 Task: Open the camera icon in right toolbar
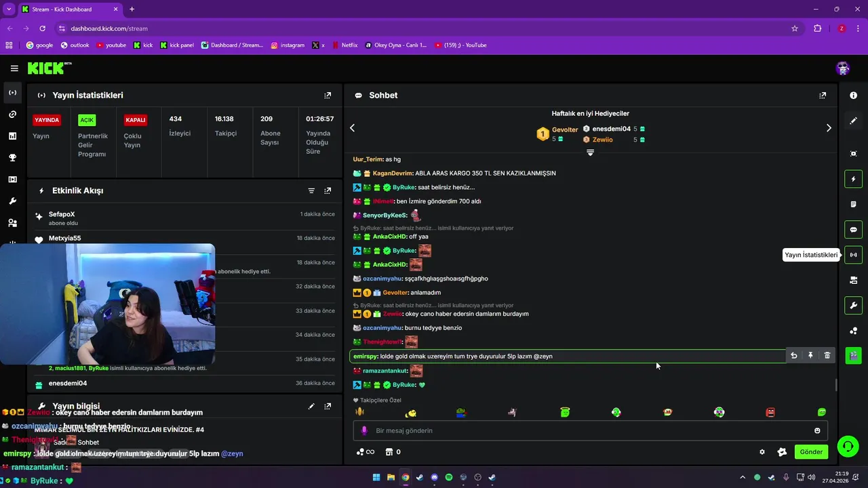(x=853, y=280)
